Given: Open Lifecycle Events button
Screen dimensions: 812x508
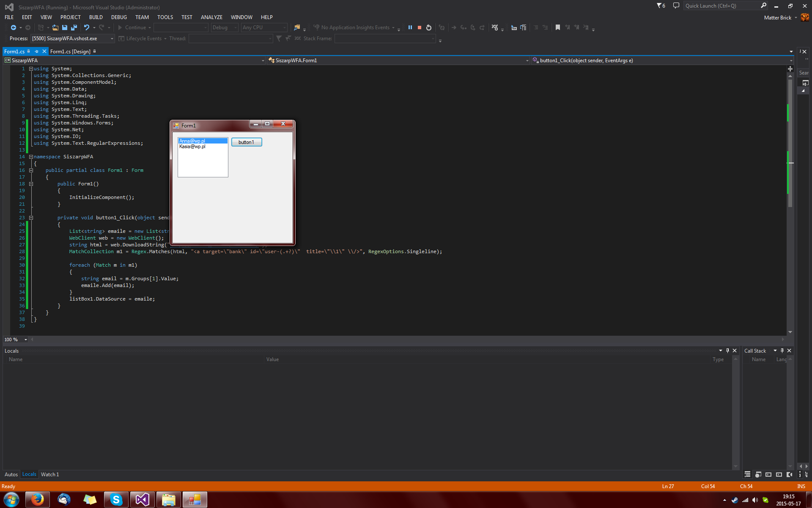Looking at the screenshot, I should pos(143,39).
